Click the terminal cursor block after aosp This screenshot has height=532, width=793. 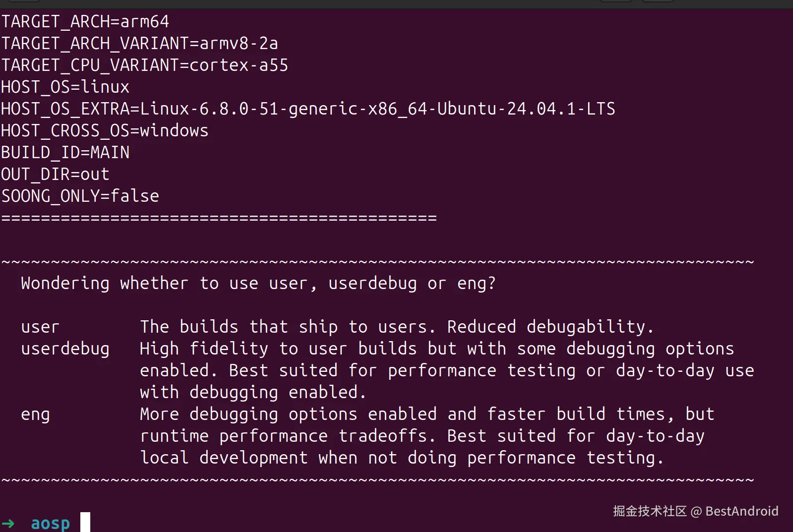click(x=85, y=523)
